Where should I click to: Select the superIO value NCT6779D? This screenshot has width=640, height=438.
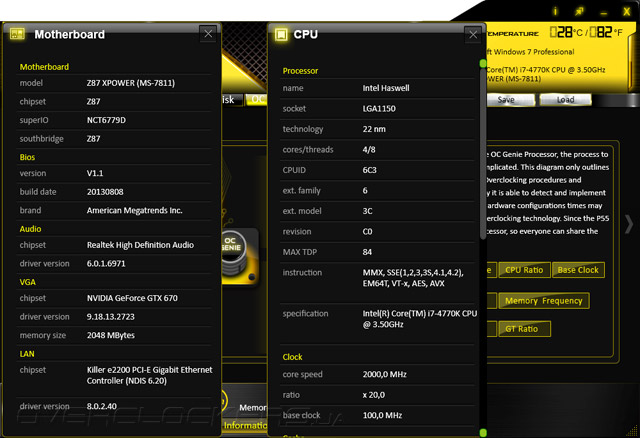[106, 120]
